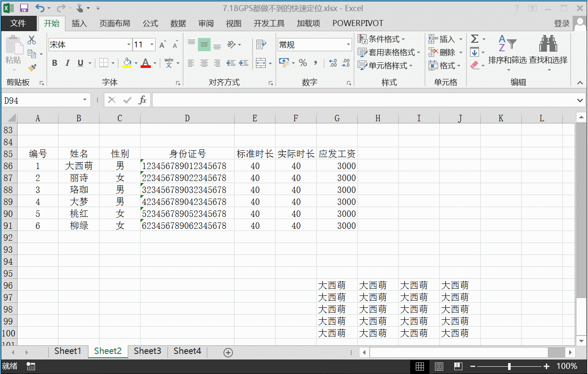Click the increase decimal icon

[x=332, y=63]
